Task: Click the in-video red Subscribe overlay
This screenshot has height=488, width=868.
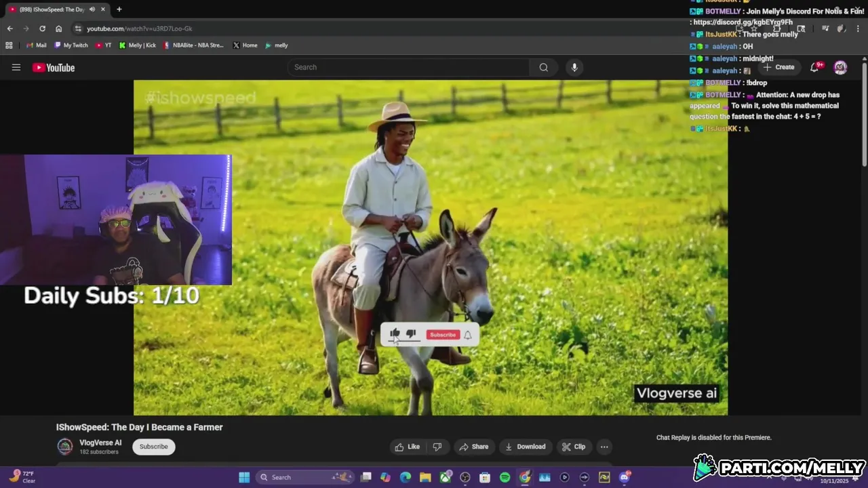Action: 443,335
